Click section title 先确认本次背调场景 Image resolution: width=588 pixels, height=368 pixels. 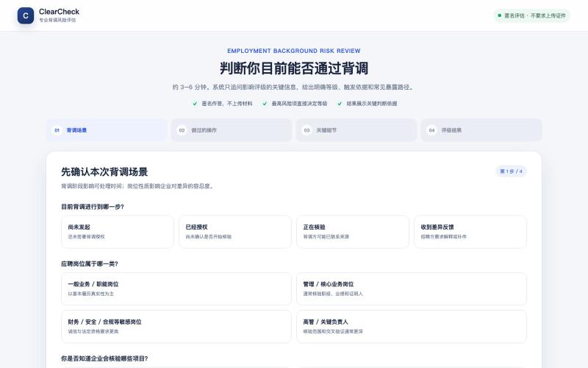click(x=104, y=172)
